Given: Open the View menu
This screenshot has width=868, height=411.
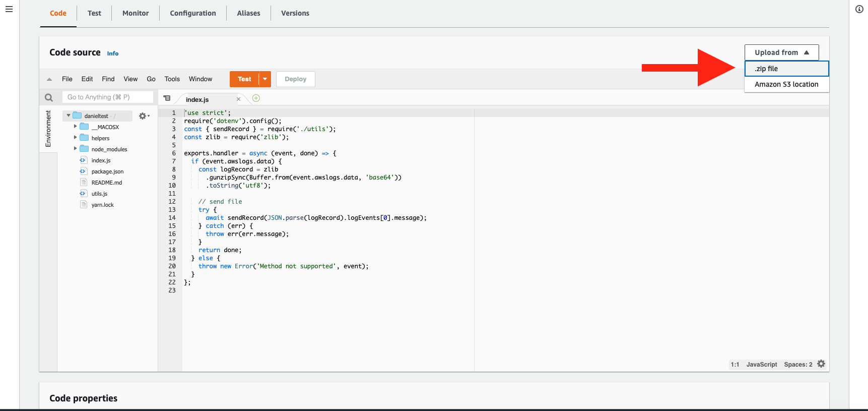Looking at the screenshot, I should (x=130, y=79).
